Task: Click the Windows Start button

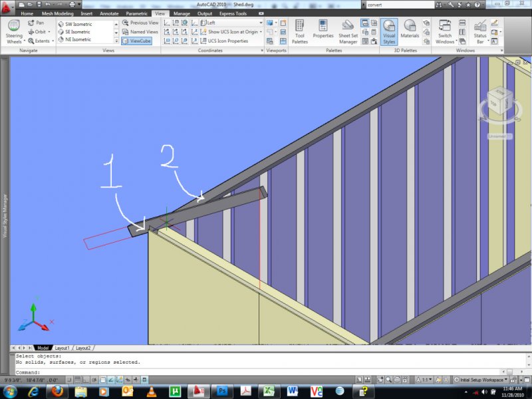Action: (10, 391)
